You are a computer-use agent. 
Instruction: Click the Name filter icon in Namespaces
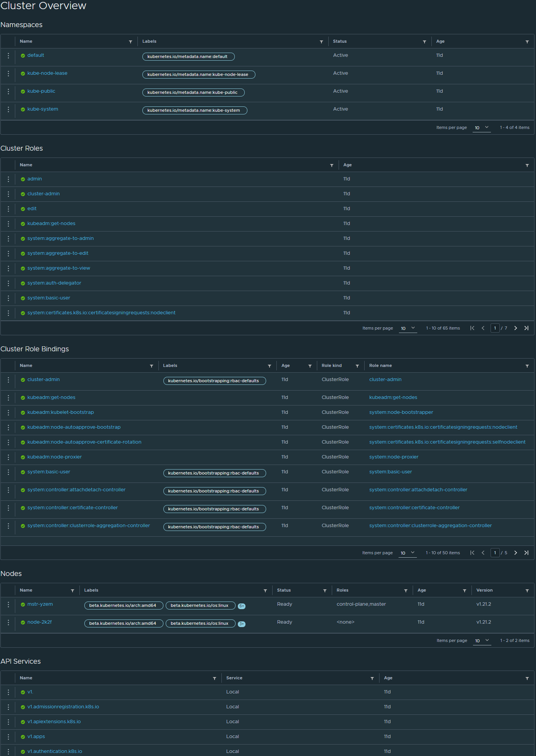(x=131, y=42)
